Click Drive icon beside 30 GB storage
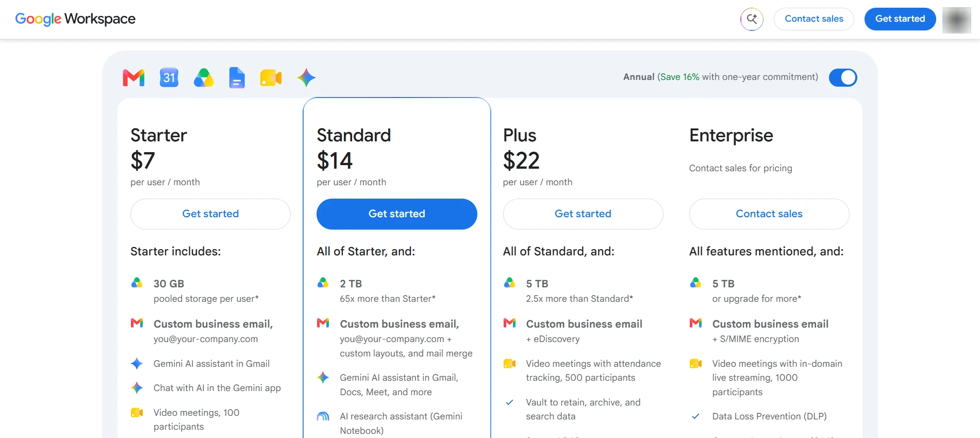 (137, 283)
